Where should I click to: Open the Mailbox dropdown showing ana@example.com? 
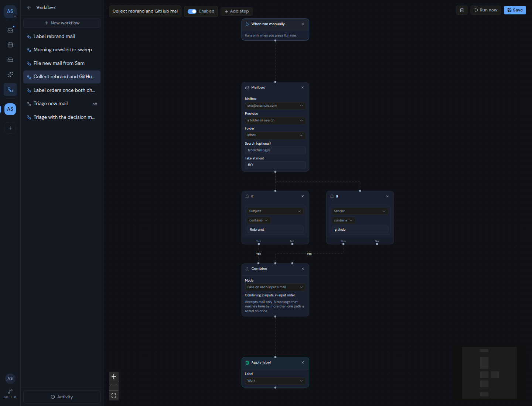pos(275,106)
